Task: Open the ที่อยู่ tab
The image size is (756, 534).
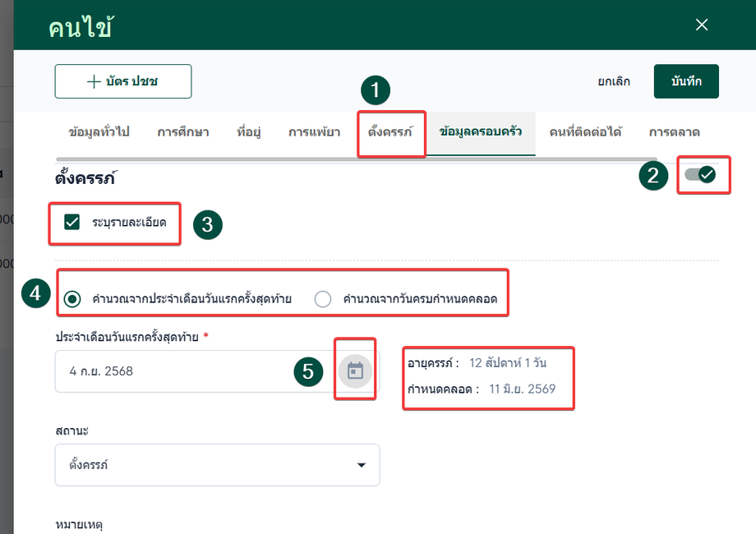Action: pyautogui.click(x=248, y=131)
